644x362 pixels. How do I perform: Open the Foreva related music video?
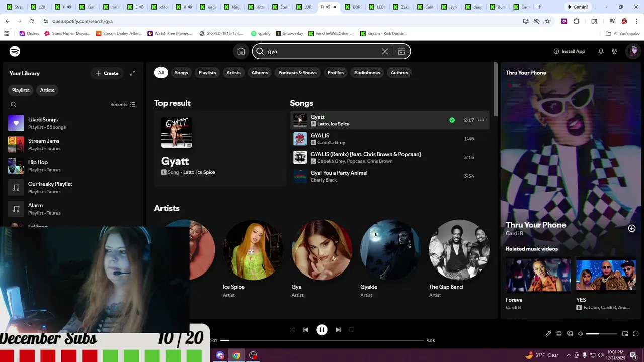538,284
